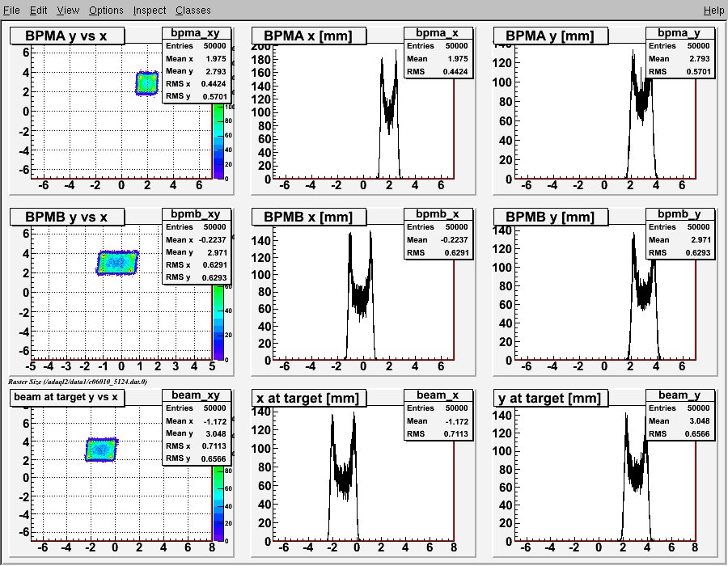The height and width of the screenshot is (566, 728).
Task: Open the Classes menu
Action: coord(193,11)
